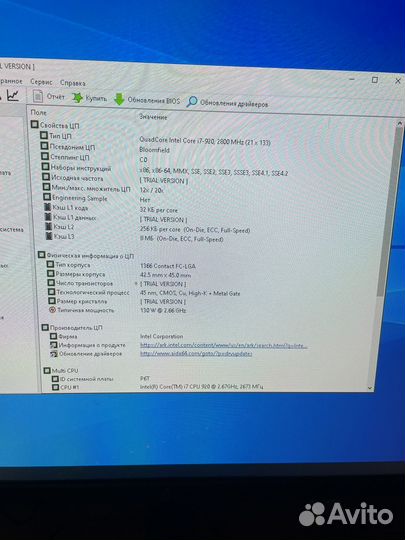405x540 pixels.
Task: Select the Степпинг ЦП row
Action: (x=65, y=157)
